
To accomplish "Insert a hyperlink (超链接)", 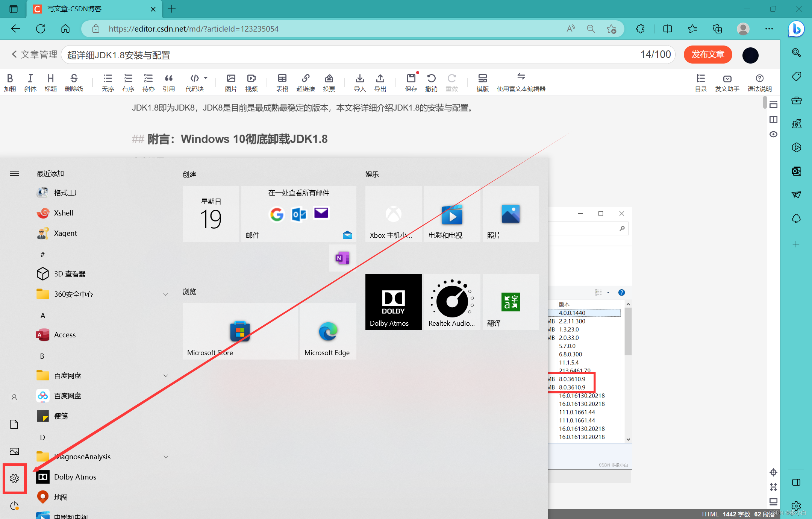I will [306, 83].
